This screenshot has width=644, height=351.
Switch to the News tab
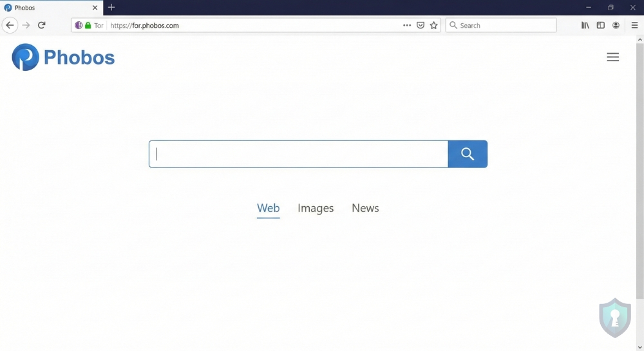(x=365, y=208)
